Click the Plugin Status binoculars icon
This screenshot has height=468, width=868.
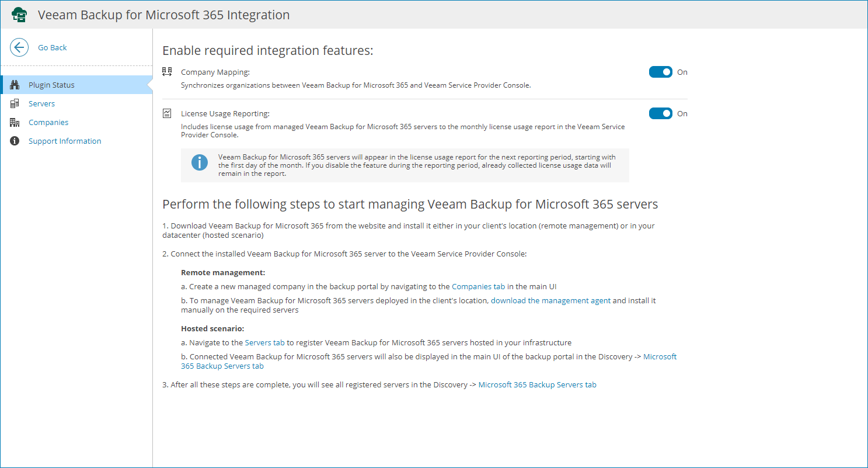(x=15, y=85)
